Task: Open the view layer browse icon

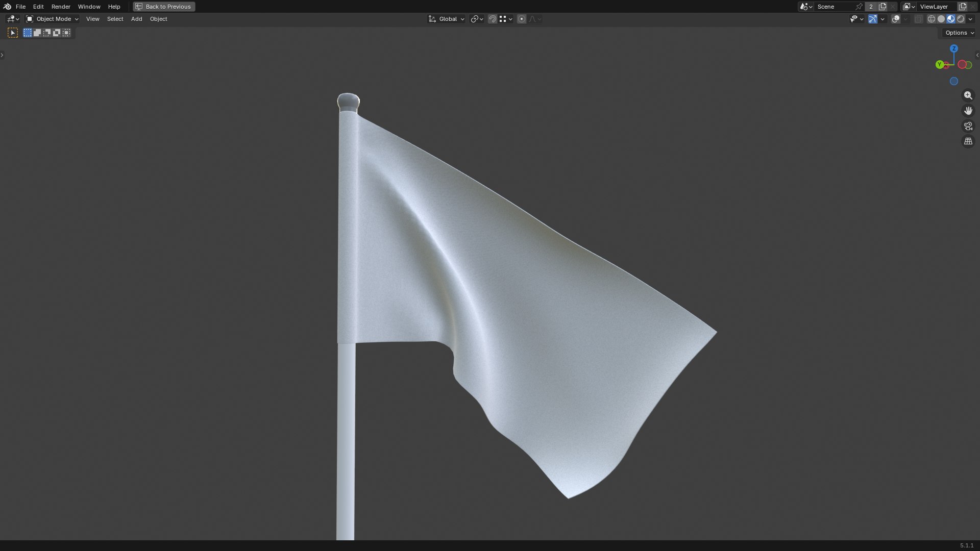Action: pyautogui.click(x=909, y=7)
